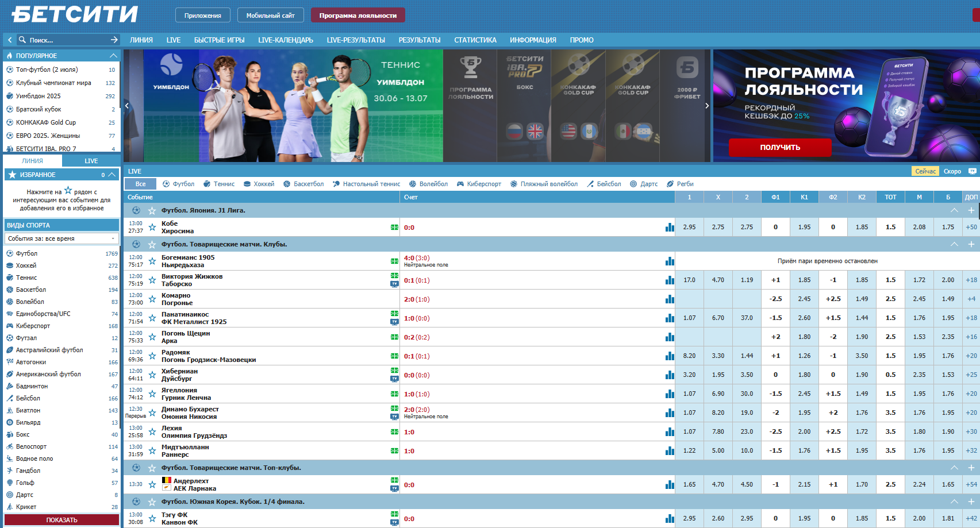This screenshot has width=980, height=528.
Task: Toggle Скоро live filter
Action: point(952,171)
